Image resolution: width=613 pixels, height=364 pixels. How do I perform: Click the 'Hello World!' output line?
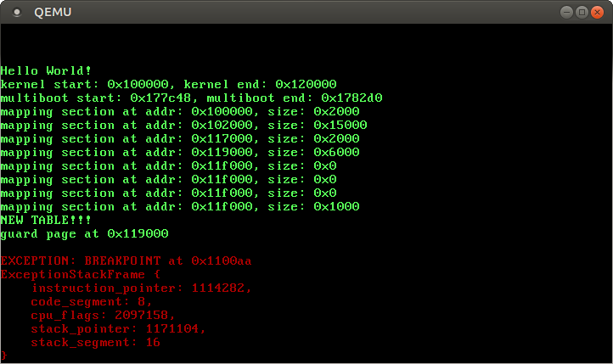[47, 70]
